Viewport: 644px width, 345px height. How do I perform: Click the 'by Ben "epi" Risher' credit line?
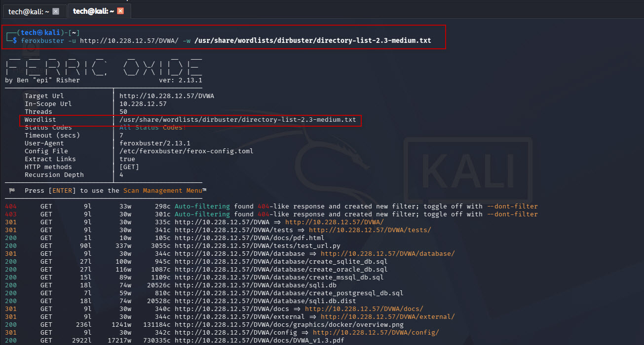42,80
